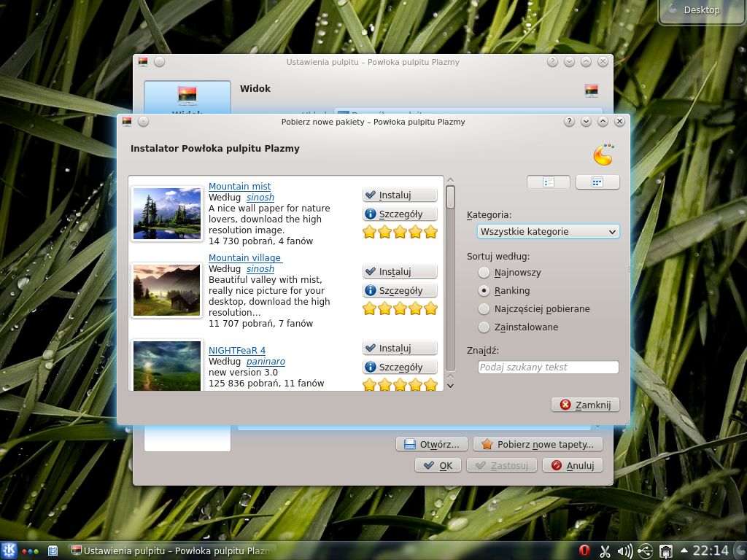747x560 pixels.
Task: Focus the Znajdź search text field
Action: [x=548, y=367]
